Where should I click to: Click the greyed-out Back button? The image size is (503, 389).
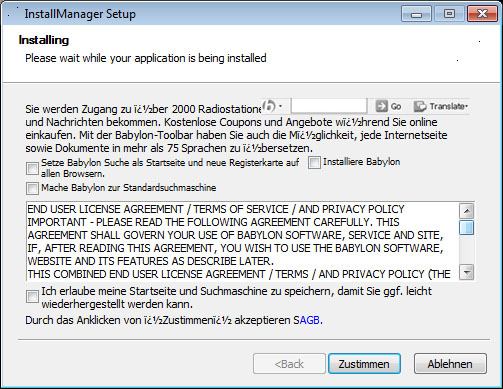(289, 364)
